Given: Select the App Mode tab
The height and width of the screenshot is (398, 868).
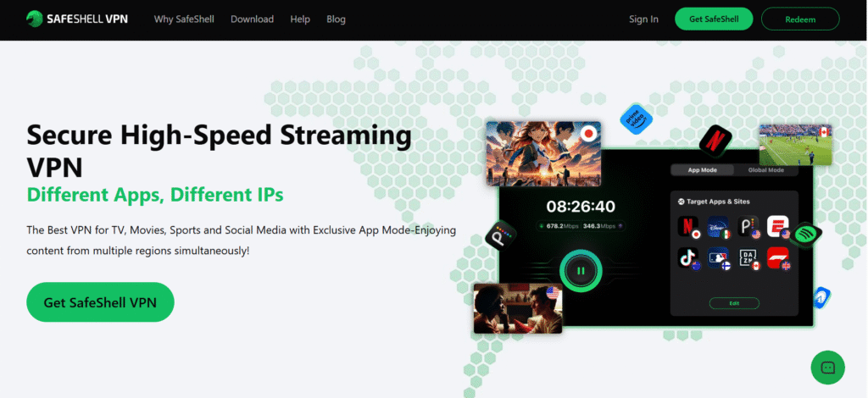Looking at the screenshot, I should (702, 170).
